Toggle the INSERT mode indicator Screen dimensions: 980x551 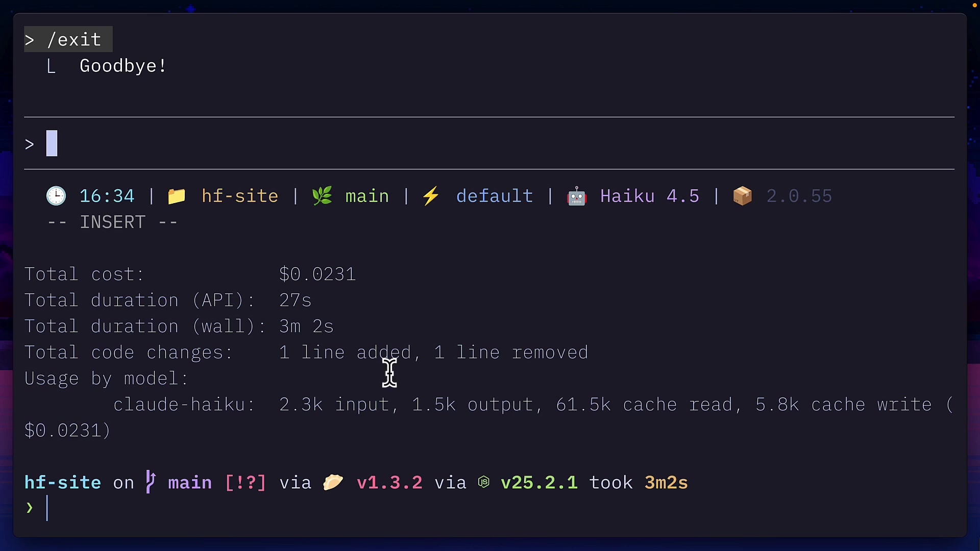(x=112, y=222)
